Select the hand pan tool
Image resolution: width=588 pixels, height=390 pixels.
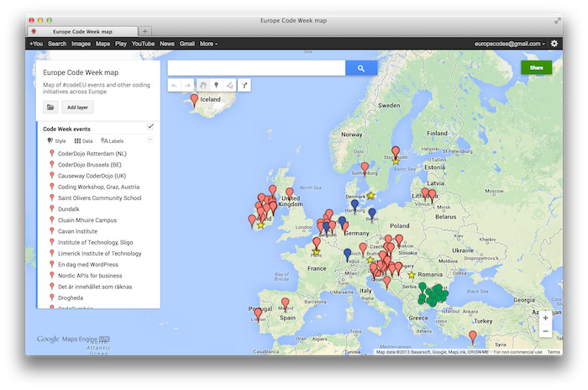(202, 86)
